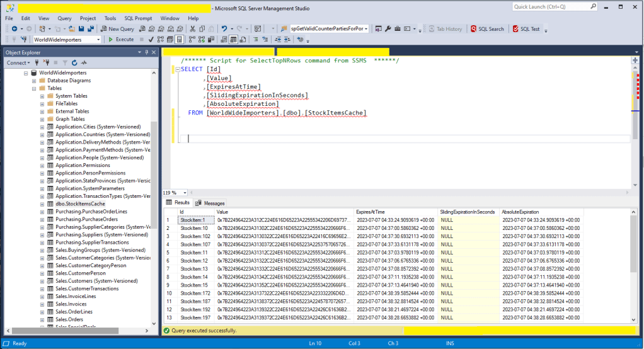Click the Cut scissors icon
Viewport: 644px width, 349px height.
(192, 29)
